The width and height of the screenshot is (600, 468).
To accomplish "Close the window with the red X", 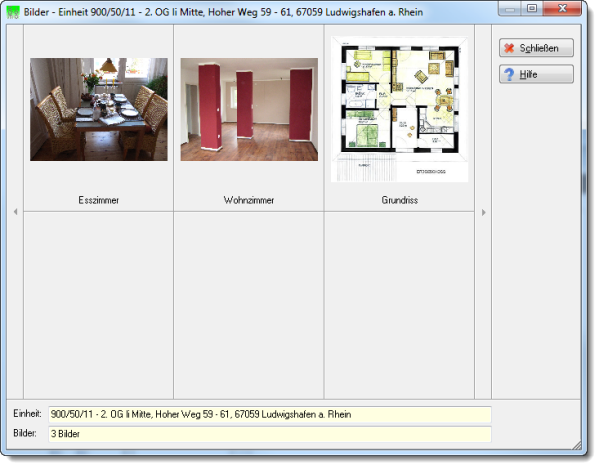I will coord(562,8).
